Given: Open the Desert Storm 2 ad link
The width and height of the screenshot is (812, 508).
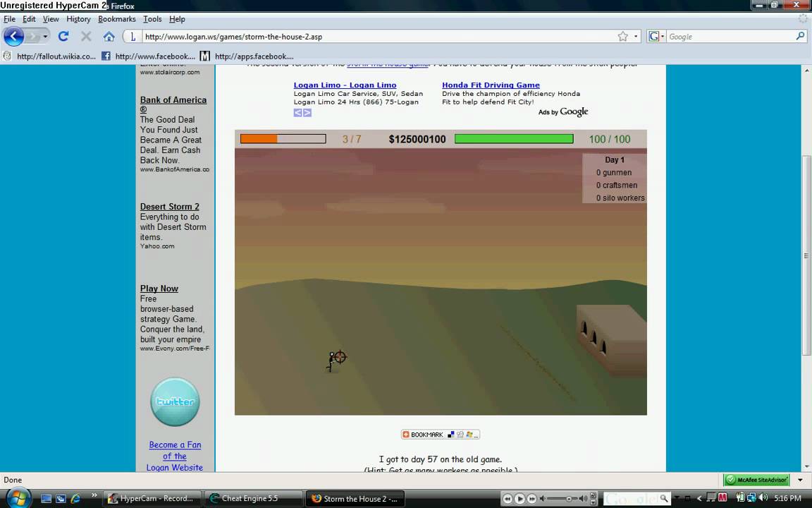Looking at the screenshot, I should [169, 206].
